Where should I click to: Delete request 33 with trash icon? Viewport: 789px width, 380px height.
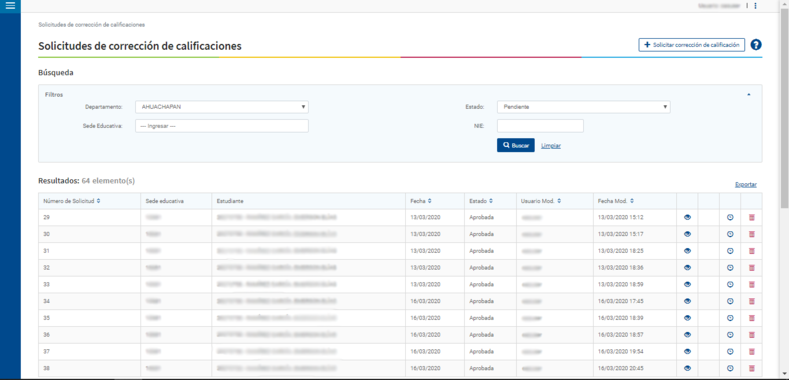752,284
